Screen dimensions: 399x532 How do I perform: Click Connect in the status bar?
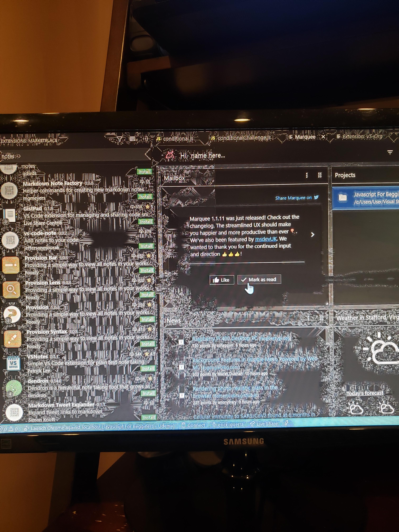point(193,425)
